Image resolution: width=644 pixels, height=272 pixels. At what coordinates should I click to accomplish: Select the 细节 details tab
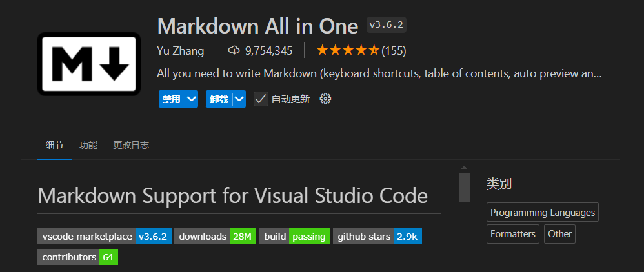point(54,145)
